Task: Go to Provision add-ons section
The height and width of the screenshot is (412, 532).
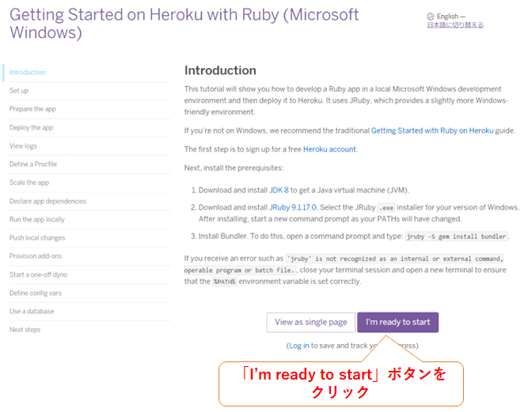Action: (x=36, y=255)
